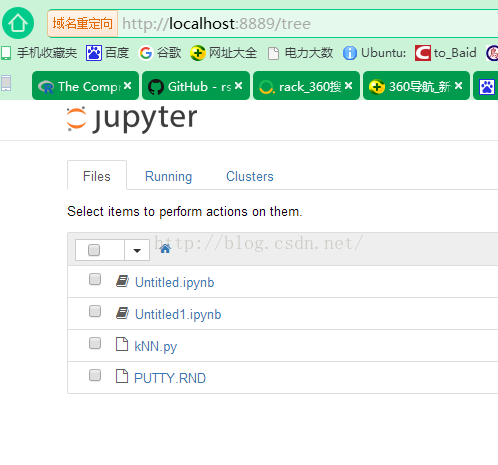Click the file icon beside kNN.py
Screen dimensions: 498x465
[122, 344]
